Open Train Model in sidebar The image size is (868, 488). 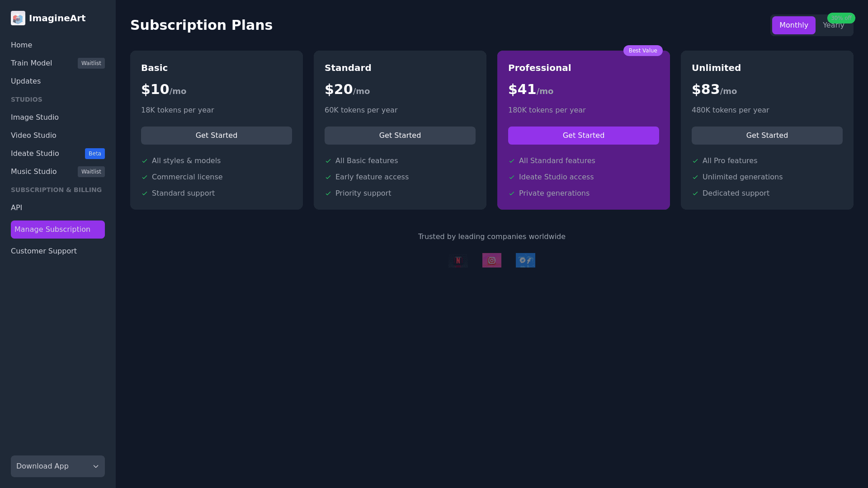[x=32, y=63]
